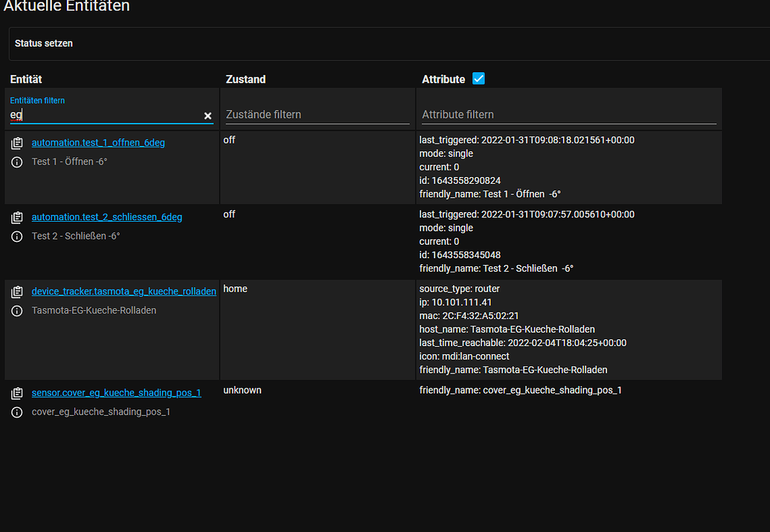Image resolution: width=770 pixels, height=532 pixels.
Task: Open info dialog for cover_eg_kueche_shading_pos_1 sensor
Action: coord(16,411)
